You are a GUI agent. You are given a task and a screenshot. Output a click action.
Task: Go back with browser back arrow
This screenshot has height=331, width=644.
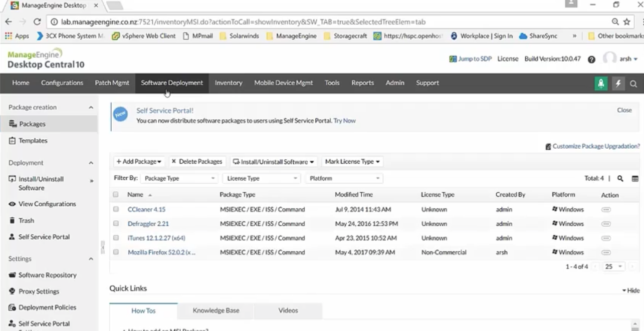coord(9,22)
